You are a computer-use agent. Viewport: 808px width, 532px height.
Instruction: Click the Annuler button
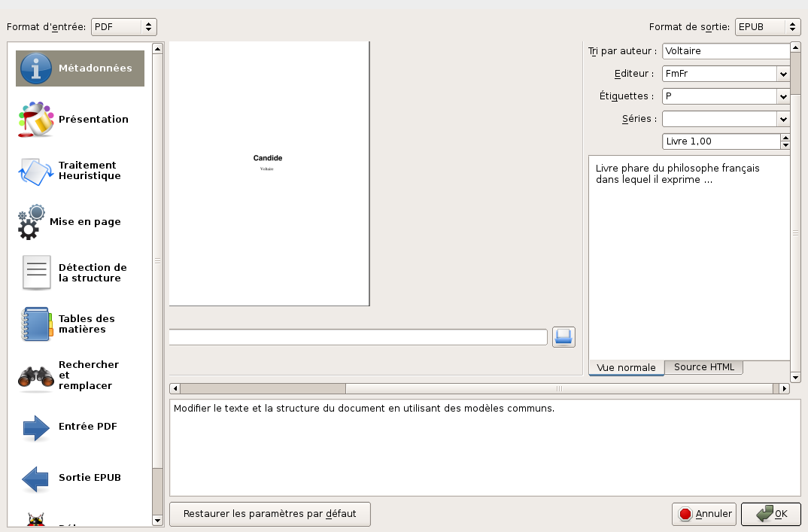[705, 514]
